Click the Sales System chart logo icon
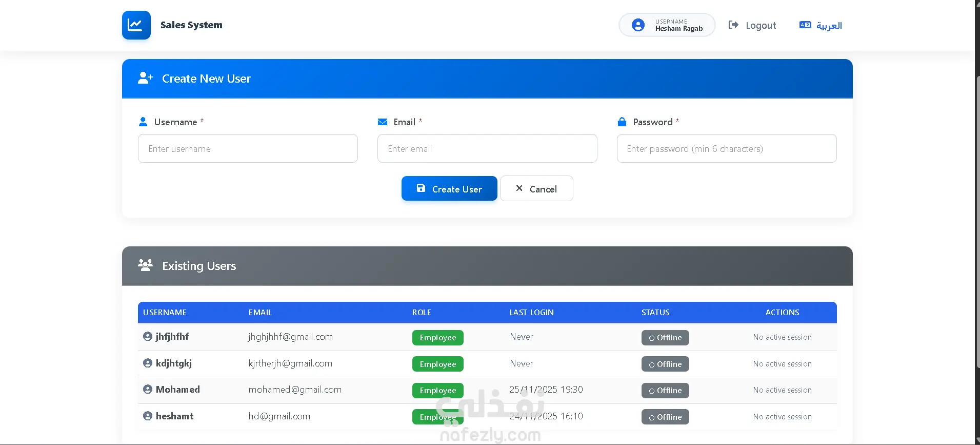The image size is (980, 445). tap(136, 25)
